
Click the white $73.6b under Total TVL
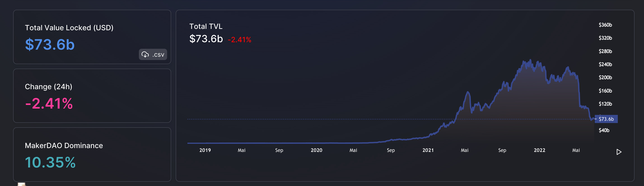coord(206,39)
